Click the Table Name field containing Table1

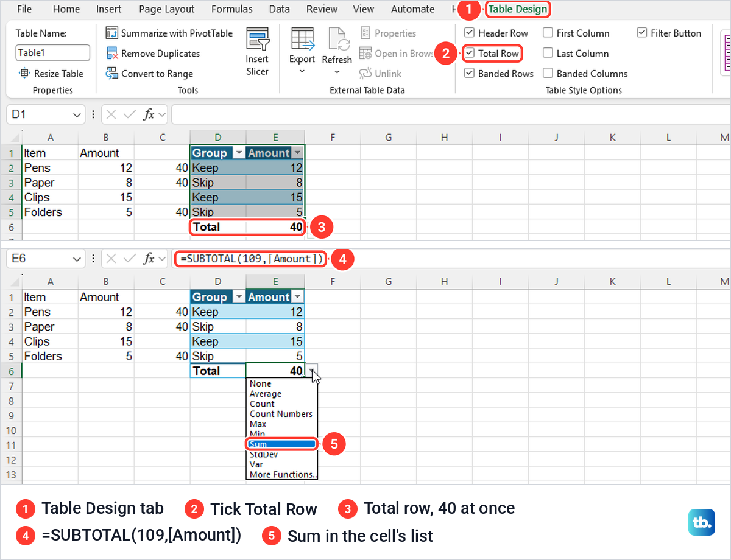tap(52, 53)
